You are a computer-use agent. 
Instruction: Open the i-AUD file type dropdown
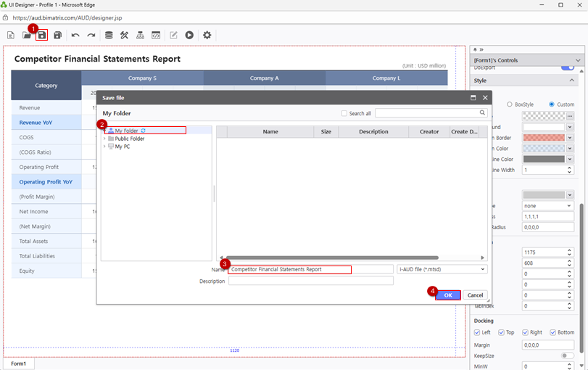click(x=442, y=269)
